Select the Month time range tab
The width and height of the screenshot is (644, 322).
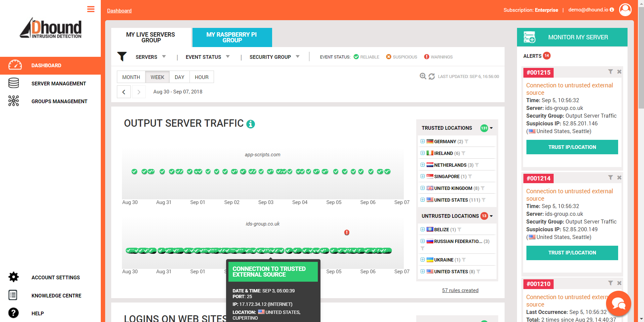click(131, 77)
